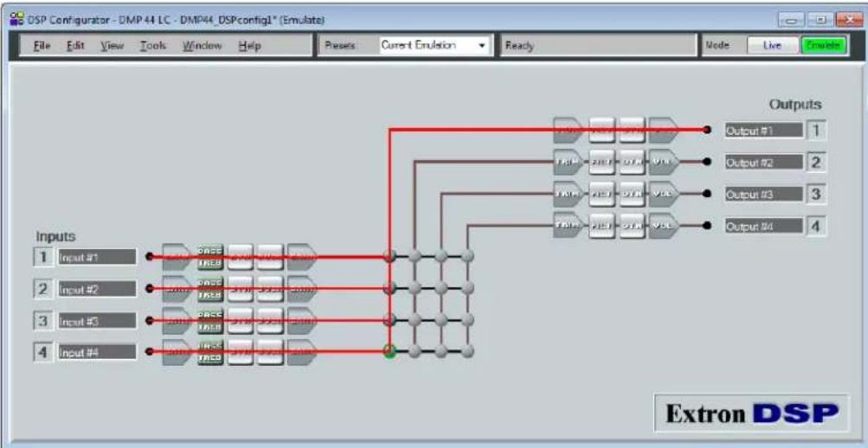This screenshot has width=868, height=448.
Task: Open the Window menu
Action: pyautogui.click(x=202, y=46)
